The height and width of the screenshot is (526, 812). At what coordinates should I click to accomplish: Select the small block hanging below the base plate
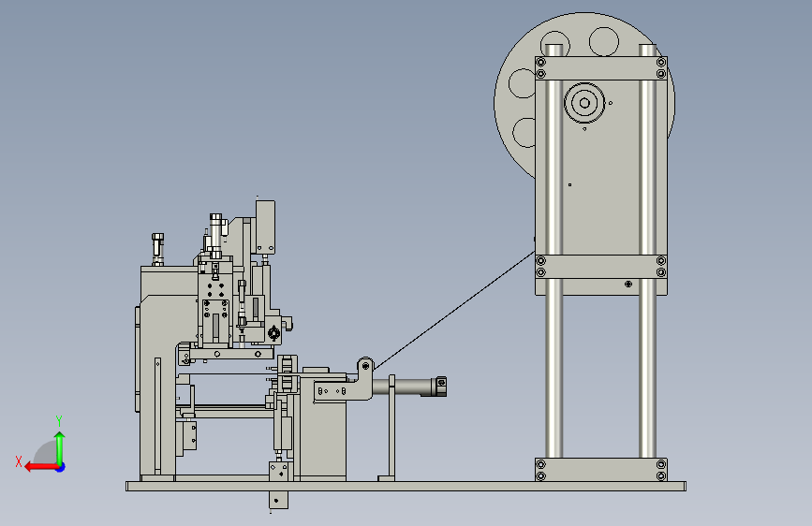point(278,500)
